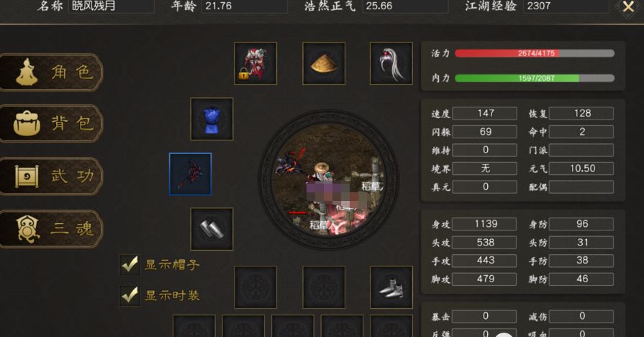Screen dimensions: 644x337
Task: Uncheck the 显示时装 checkbox
Action: 130,295
